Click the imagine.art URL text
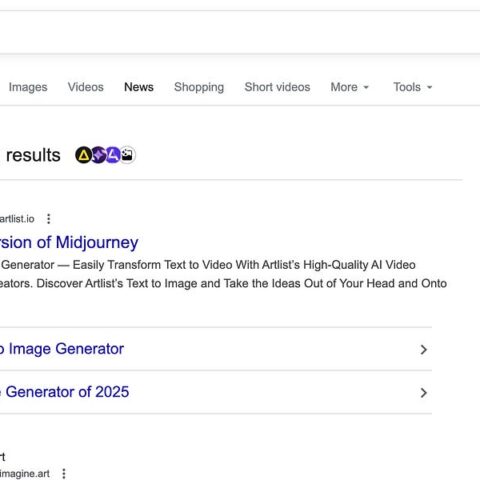 coord(25,474)
